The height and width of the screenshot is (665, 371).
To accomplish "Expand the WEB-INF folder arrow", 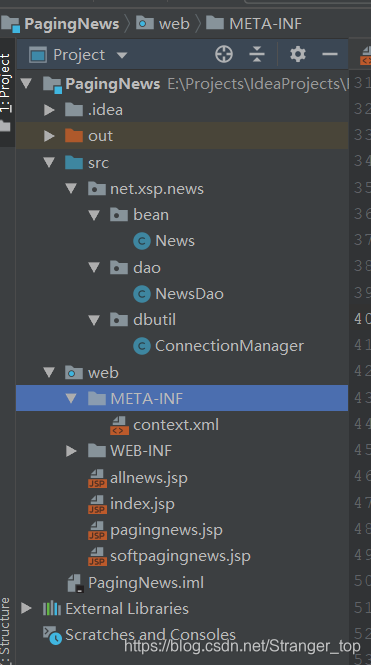I will pos(71,451).
